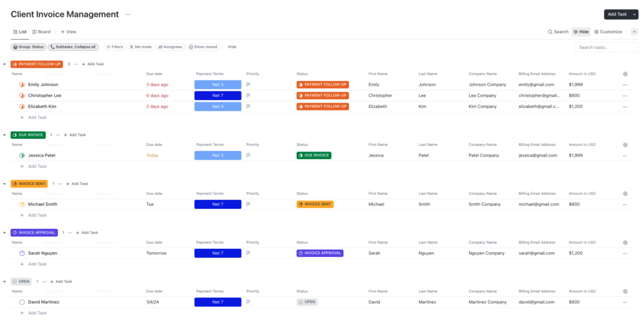Focus the Search tasks input field
This screenshot has height=325, width=644.
[607, 48]
